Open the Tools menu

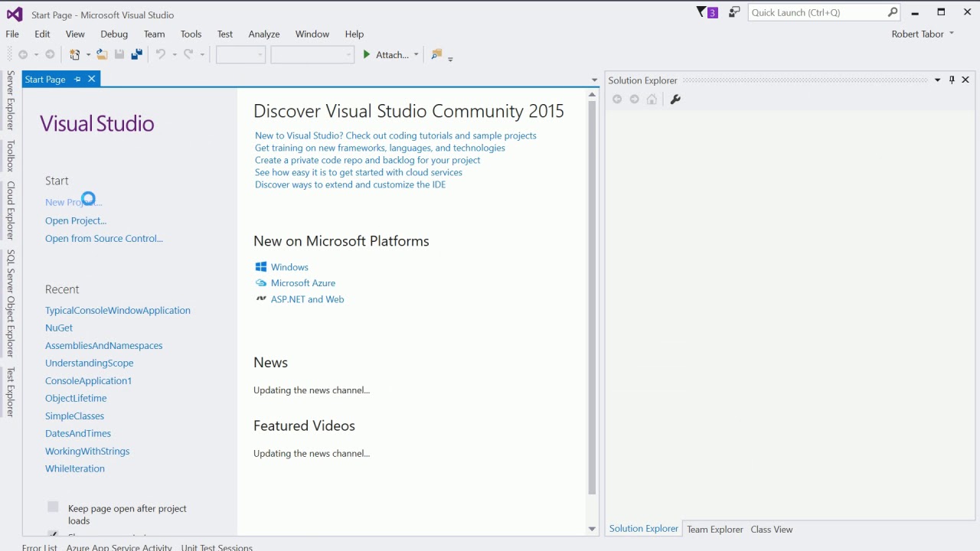(191, 34)
